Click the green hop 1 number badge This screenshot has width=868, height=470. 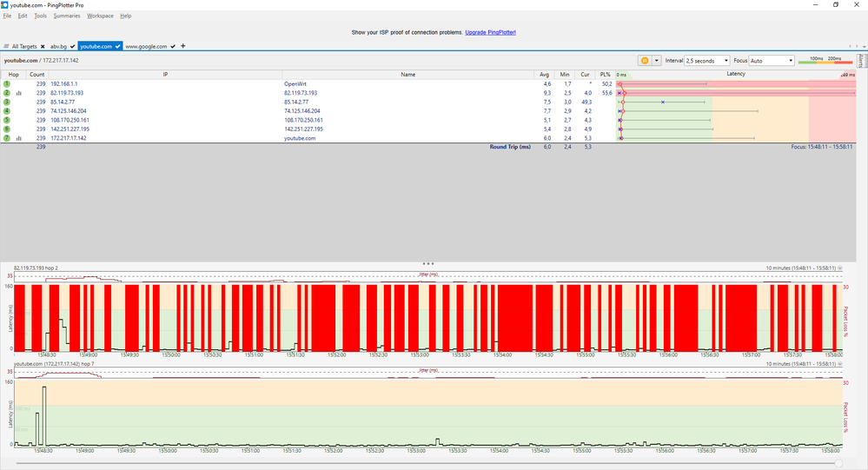(x=6, y=84)
